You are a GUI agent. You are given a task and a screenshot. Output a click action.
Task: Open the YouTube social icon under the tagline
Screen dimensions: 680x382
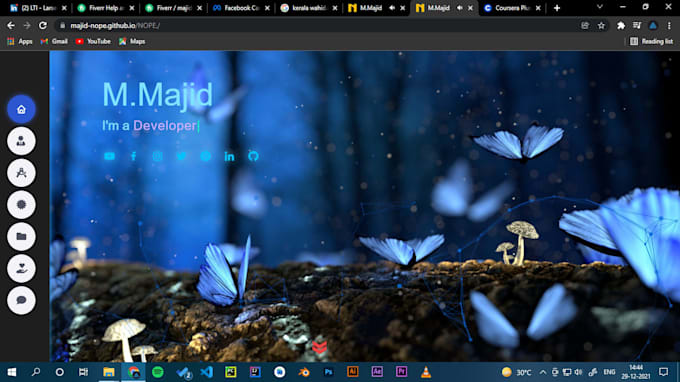(109, 156)
